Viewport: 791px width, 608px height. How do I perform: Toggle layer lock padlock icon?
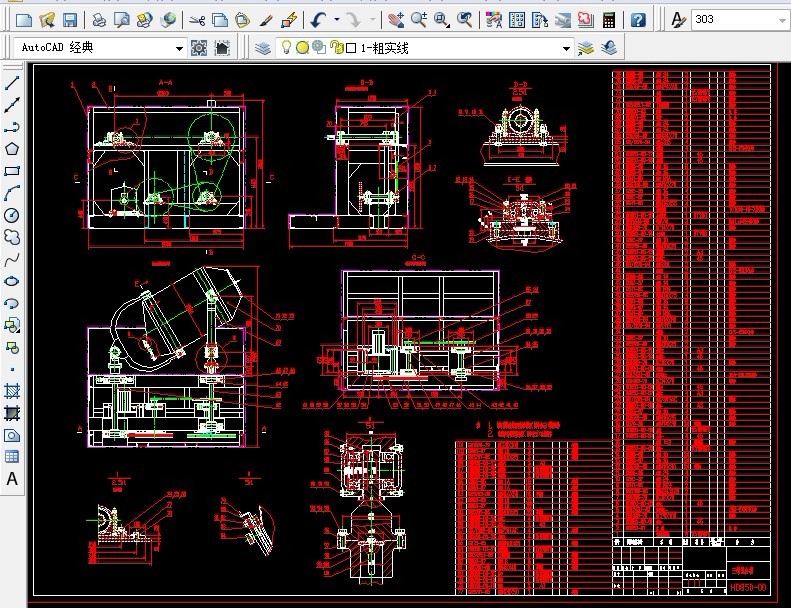point(336,47)
